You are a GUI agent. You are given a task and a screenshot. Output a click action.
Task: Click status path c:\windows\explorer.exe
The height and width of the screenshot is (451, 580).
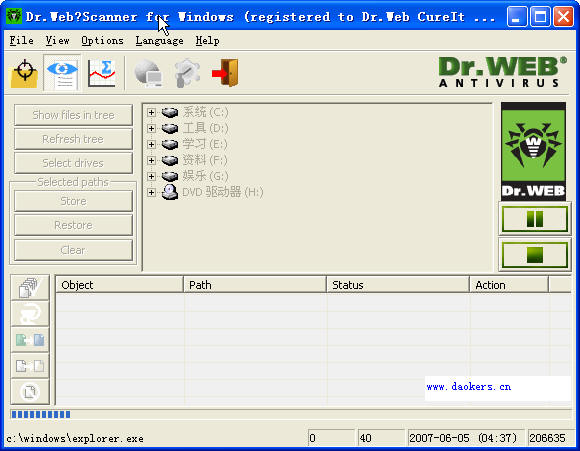pos(75,438)
